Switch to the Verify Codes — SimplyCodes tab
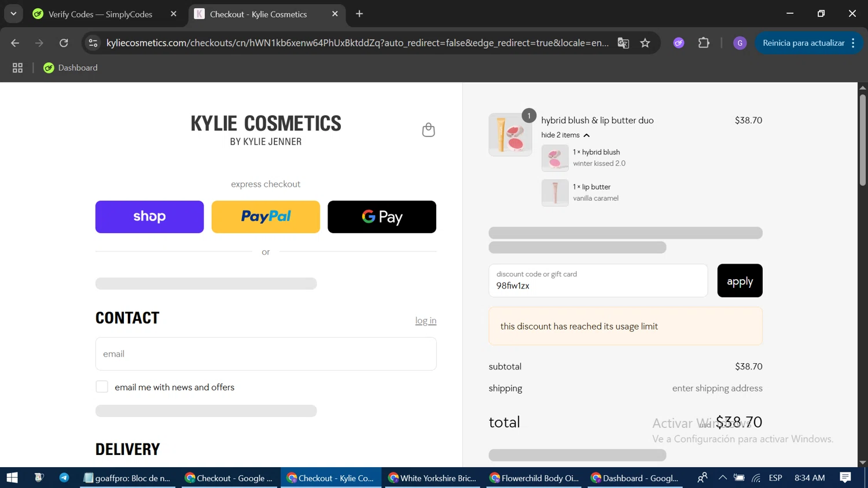This screenshot has height=488, width=868. click(105, 14)
